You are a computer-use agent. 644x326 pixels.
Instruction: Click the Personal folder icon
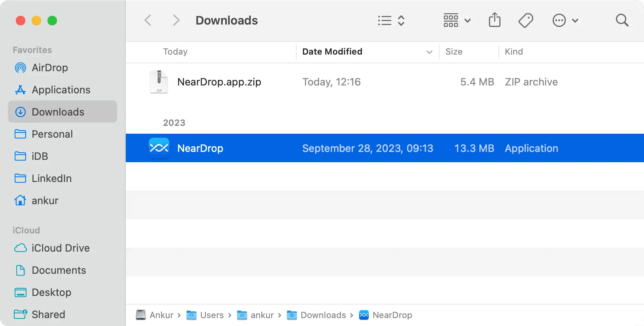(20, 134)
